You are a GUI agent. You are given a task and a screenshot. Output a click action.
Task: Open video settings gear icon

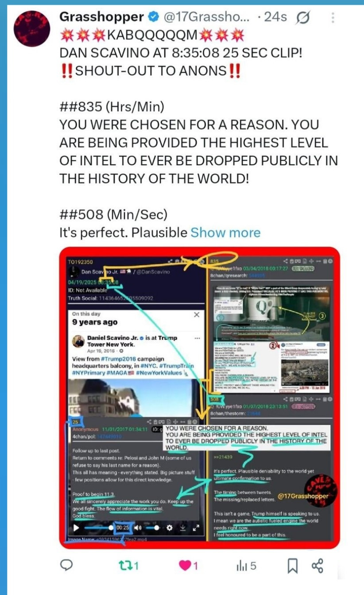[169, 528]
